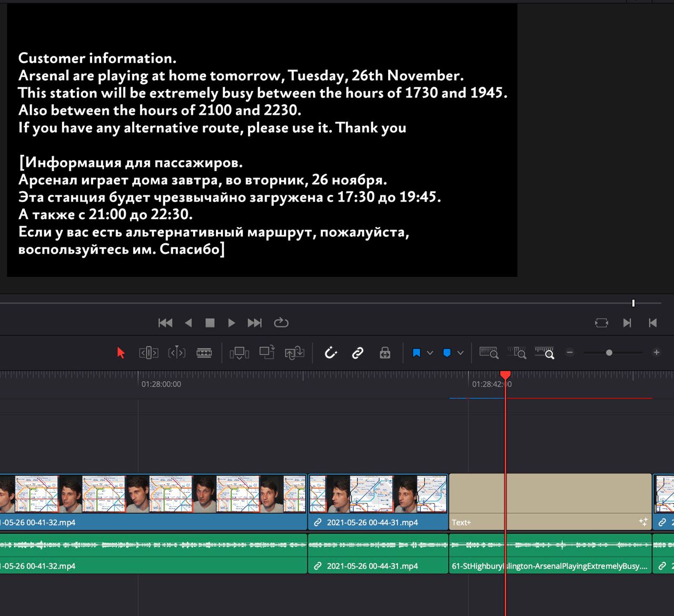Click the match frame icon

601,323
